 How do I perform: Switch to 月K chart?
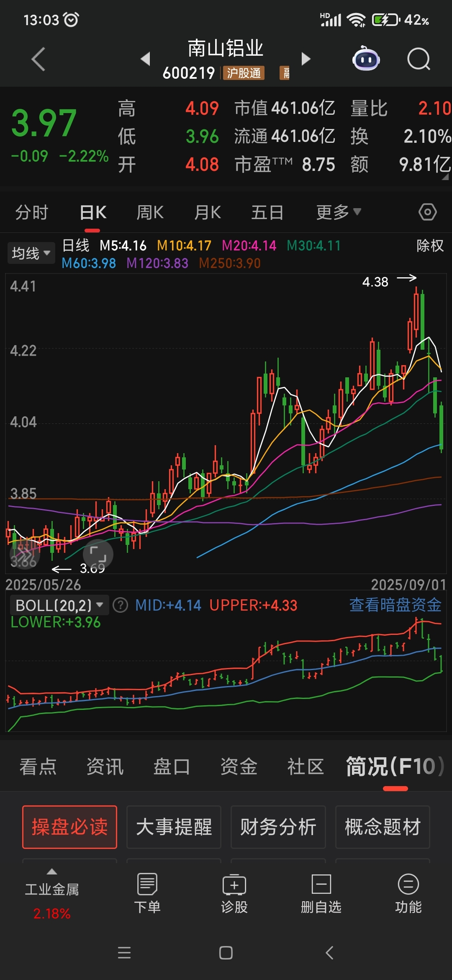(208, 212)
